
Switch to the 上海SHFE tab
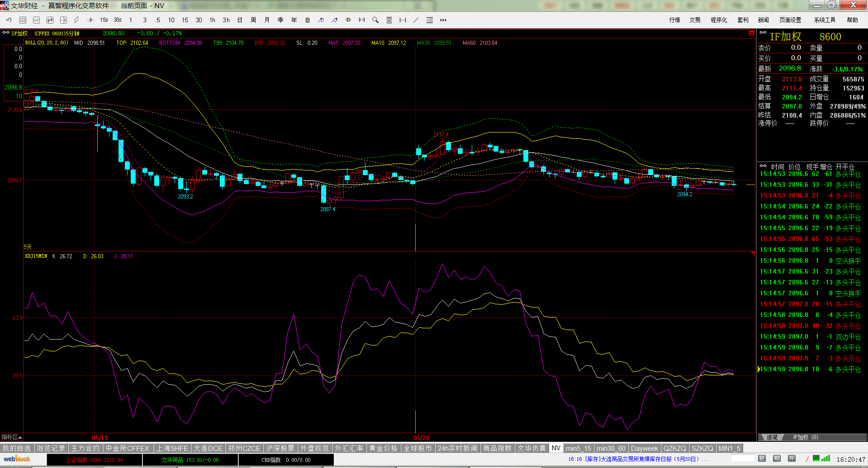point(172,448)
